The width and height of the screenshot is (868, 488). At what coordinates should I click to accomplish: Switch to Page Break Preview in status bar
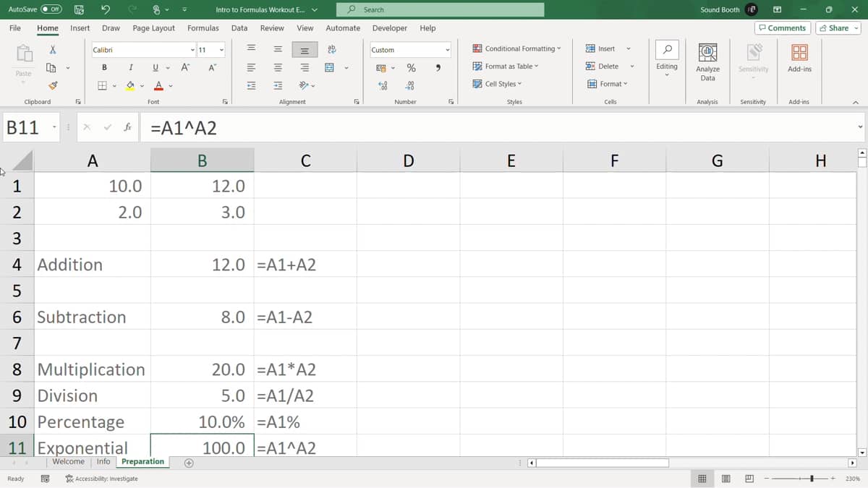tap(749, 479)
